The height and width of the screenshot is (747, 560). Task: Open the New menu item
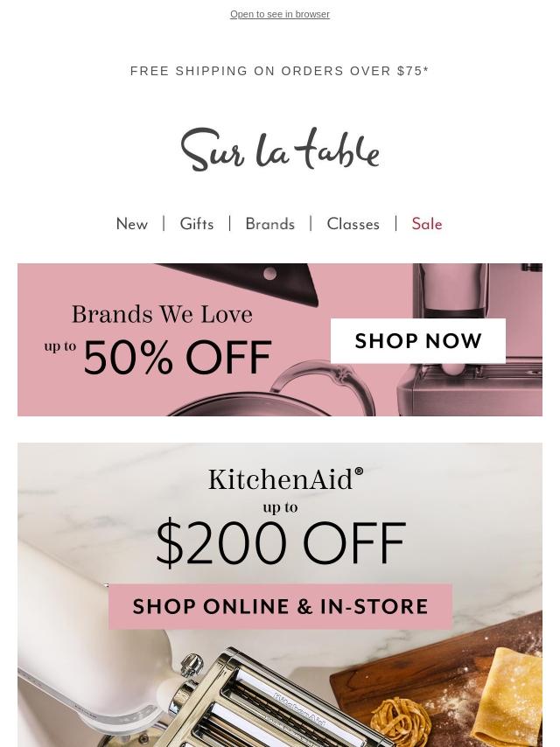point(132,224)
